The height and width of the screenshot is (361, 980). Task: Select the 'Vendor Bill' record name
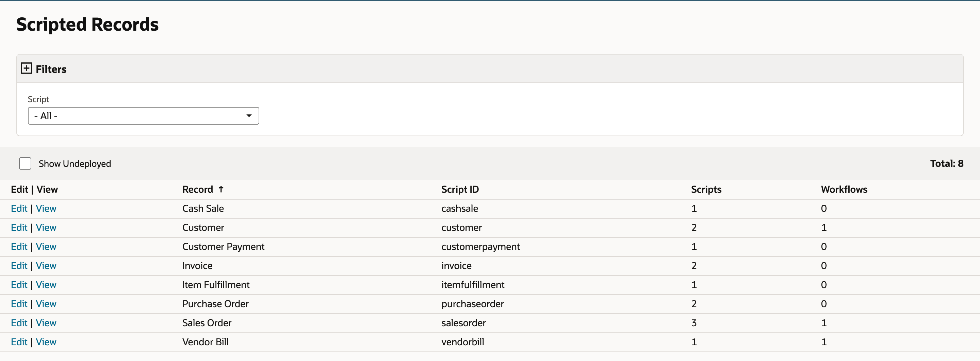click(206, 342)
